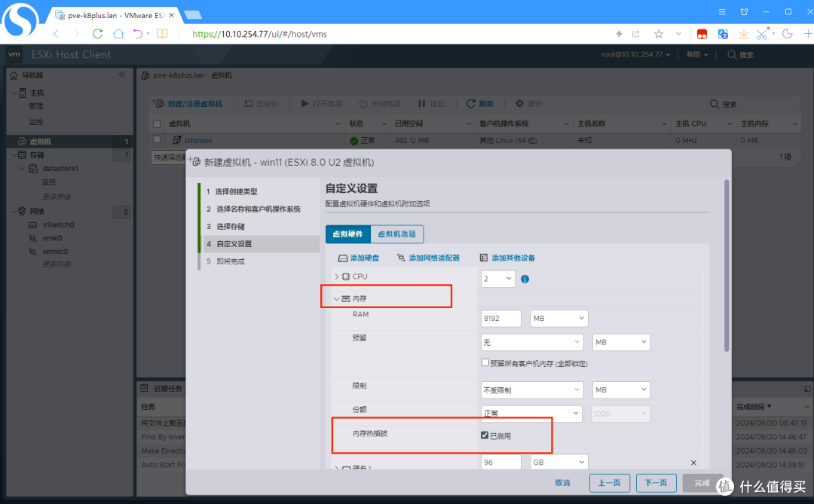Reload the page with the refresh icon
Image resolution: width=814 pixels, height=504 pixels.
click(x=97, y=34)
